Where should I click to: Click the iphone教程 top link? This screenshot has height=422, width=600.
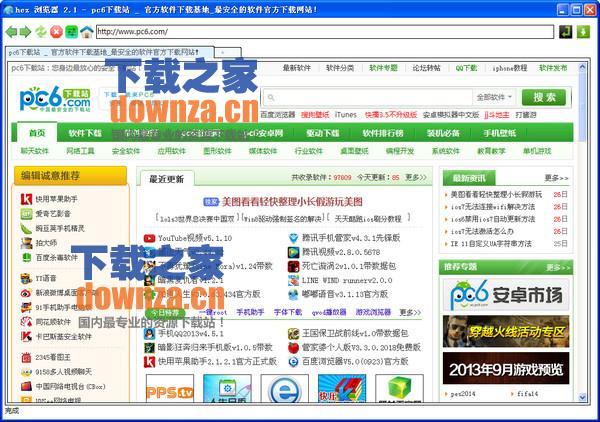click(510, 68)
